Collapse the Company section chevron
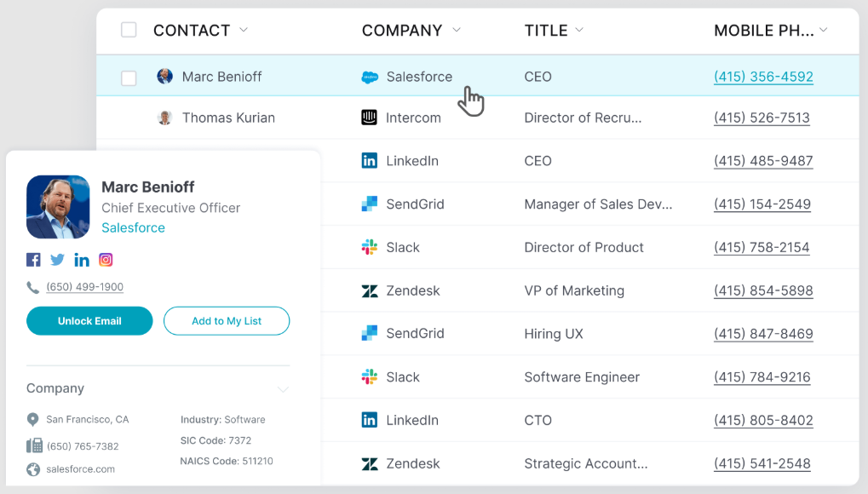Image resolution: width=868 pixels, height=494 pixels. pyautogui.click(x=283, y=389)
